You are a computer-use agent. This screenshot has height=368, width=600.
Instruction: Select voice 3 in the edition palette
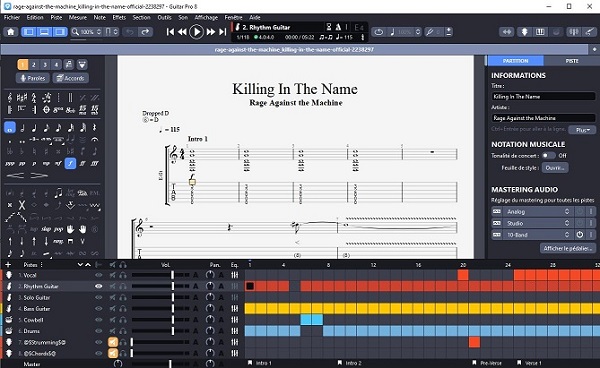[45, 65]
